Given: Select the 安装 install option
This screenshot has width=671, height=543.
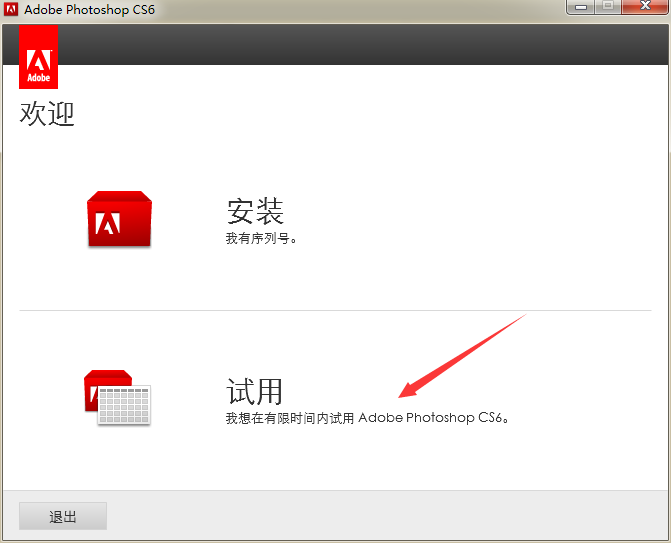Looking at the screenshot, I should (x=255, y=211).
